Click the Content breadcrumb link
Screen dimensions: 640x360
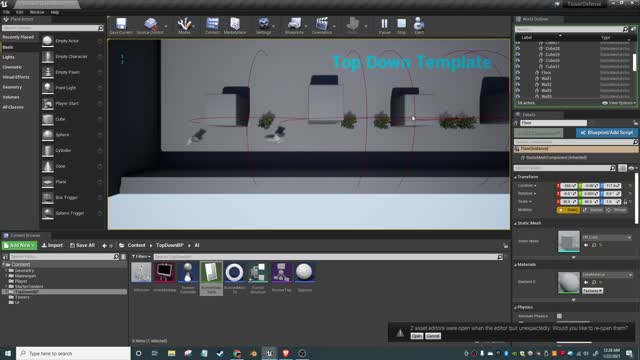point(136,245)
